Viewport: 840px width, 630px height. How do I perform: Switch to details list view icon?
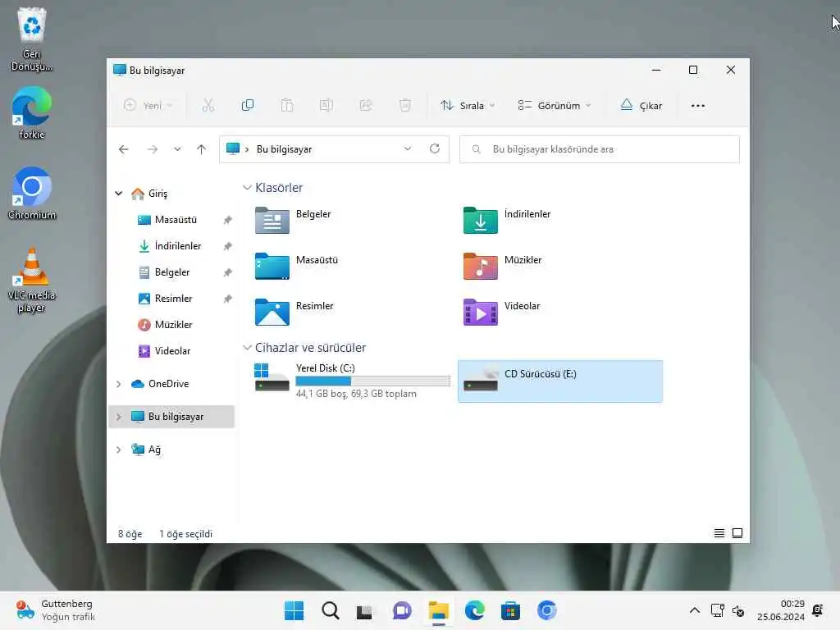pos(719,533)
